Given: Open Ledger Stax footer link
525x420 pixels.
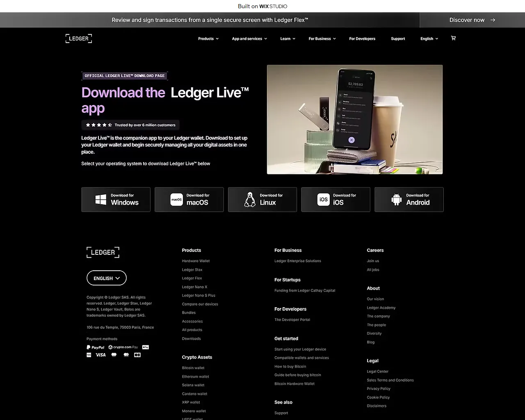Looking at the screenshot, I should coord(192,270).
